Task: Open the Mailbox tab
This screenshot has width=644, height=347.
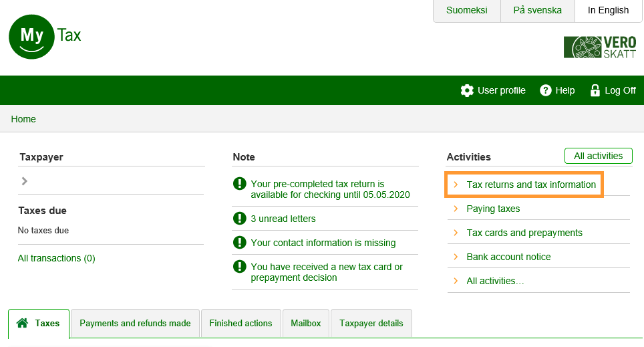Action: (305, 323)
